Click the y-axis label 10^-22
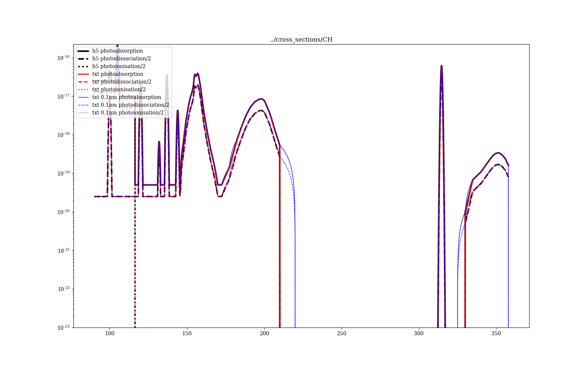The width and height of the screenshot is (588, 368). coord(64,289)
